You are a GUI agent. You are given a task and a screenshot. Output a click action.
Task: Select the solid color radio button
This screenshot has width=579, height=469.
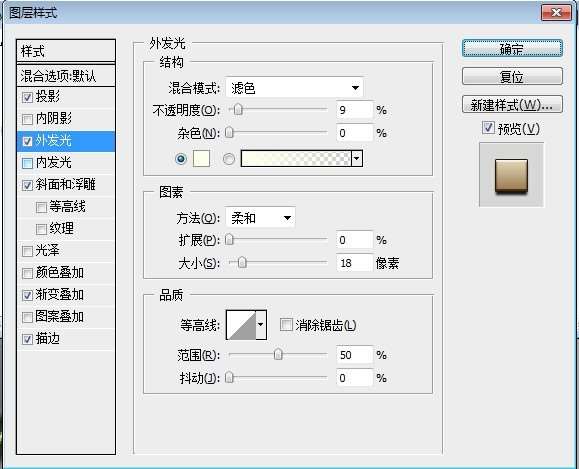(x=181, y=159)
